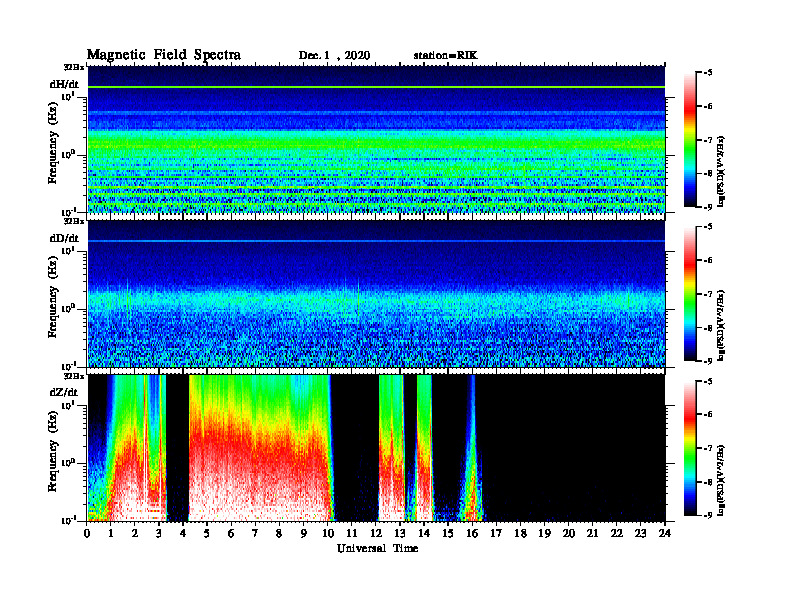Click hour 4 on the Universal Time axis

pos(183,534)
